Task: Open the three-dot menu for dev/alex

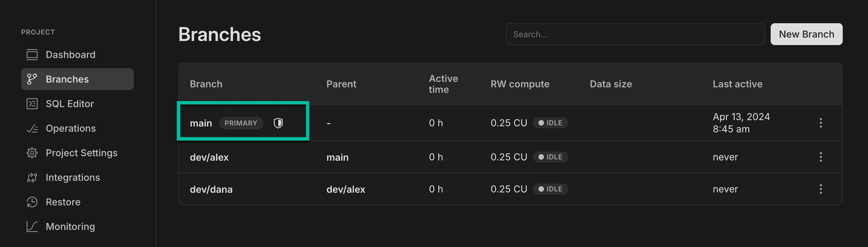Action: point(821,157)
